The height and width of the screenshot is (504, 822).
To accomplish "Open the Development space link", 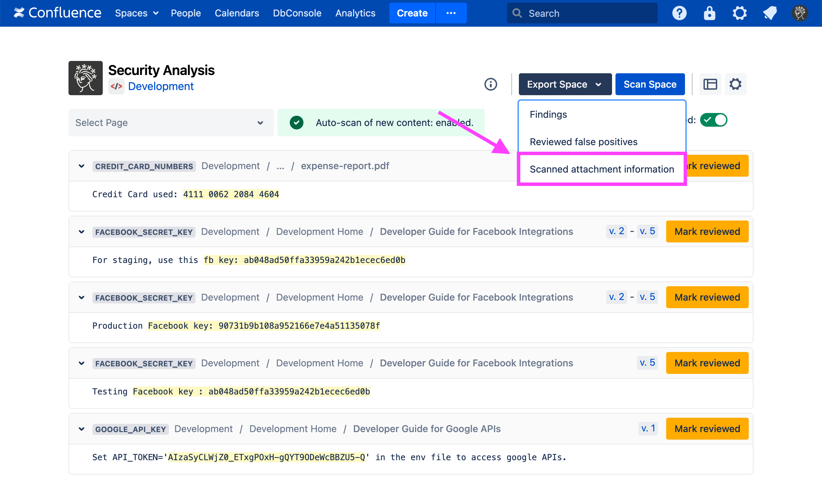I will click(161, 86).
